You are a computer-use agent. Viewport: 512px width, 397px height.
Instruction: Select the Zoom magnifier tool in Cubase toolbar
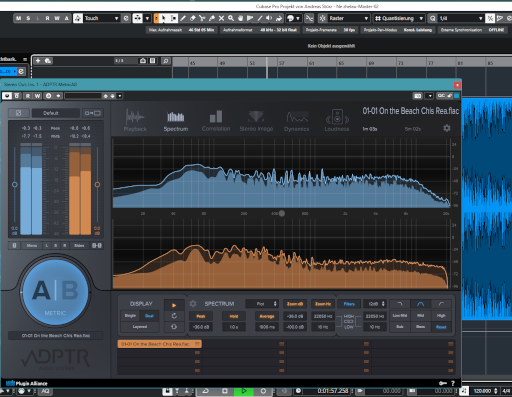click(x=231, y=18)
